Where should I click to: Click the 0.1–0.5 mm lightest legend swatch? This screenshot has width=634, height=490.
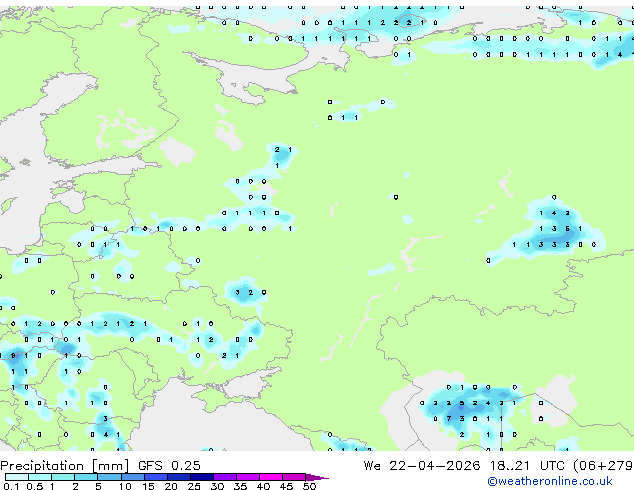(x=17, y=477)
